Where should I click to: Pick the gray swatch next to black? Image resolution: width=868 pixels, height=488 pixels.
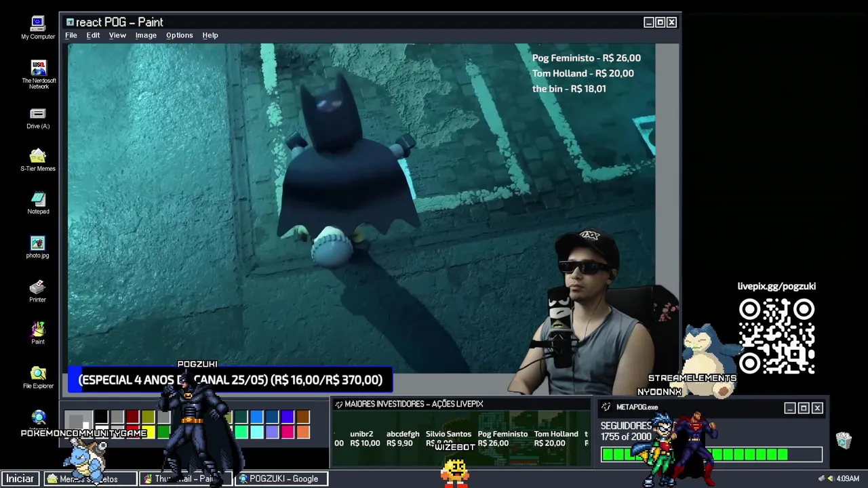pyautogui.click(x=117, y=418)
